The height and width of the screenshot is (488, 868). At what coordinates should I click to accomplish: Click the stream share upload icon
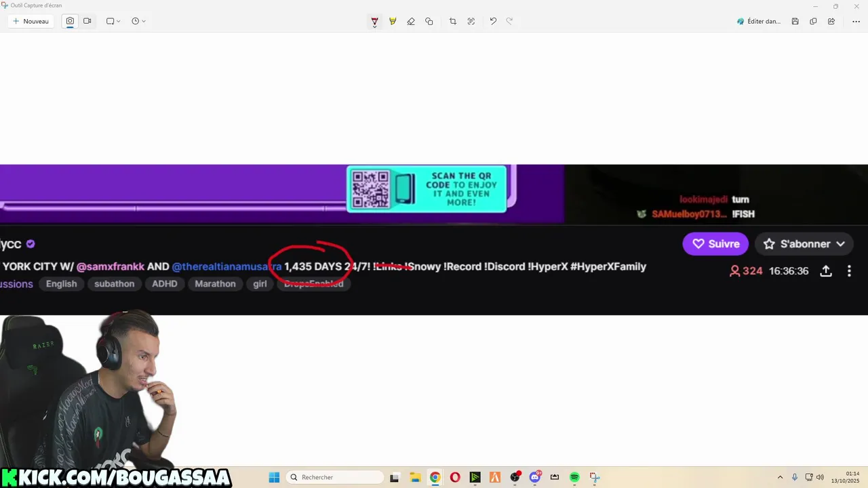[826, 271]
